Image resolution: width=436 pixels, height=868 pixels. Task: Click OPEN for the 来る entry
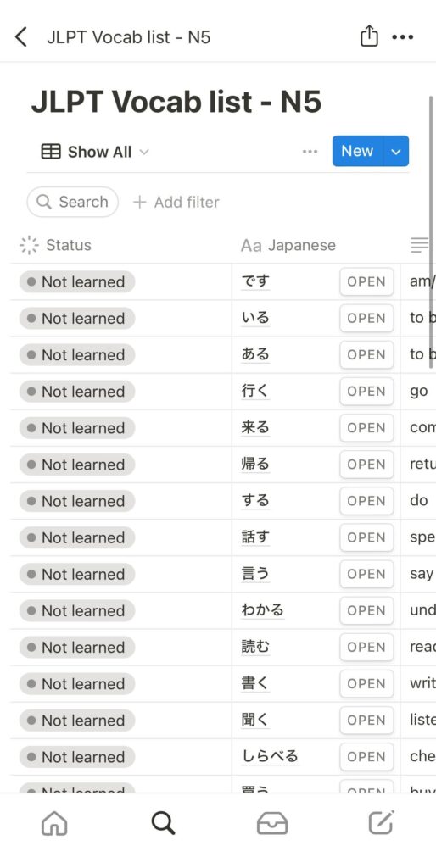[x=366, y=428]
